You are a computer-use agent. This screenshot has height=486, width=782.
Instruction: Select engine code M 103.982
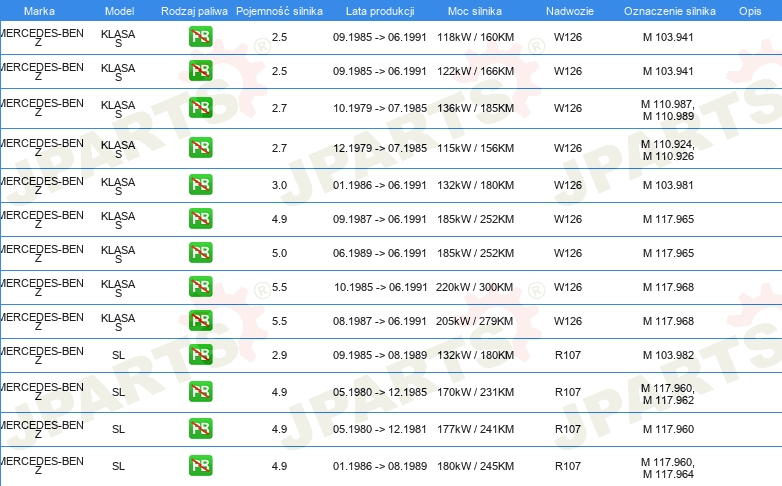tap(668, 355)
